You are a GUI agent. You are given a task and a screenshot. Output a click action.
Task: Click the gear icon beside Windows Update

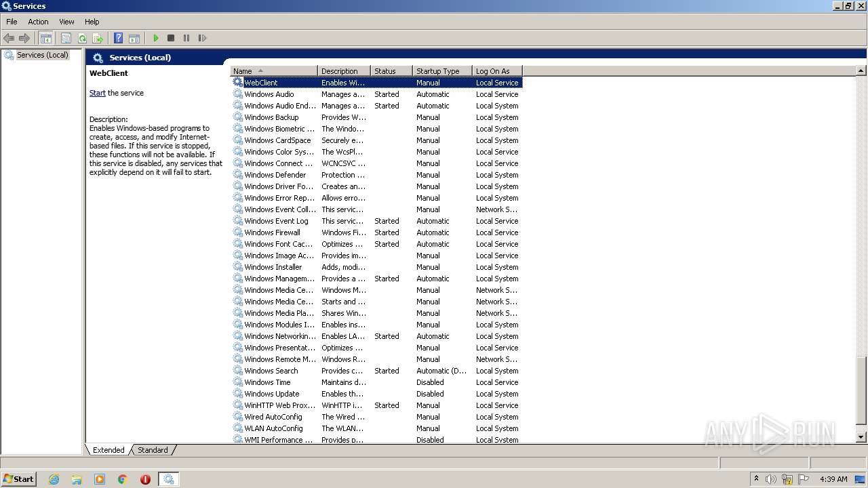(237, 393)
